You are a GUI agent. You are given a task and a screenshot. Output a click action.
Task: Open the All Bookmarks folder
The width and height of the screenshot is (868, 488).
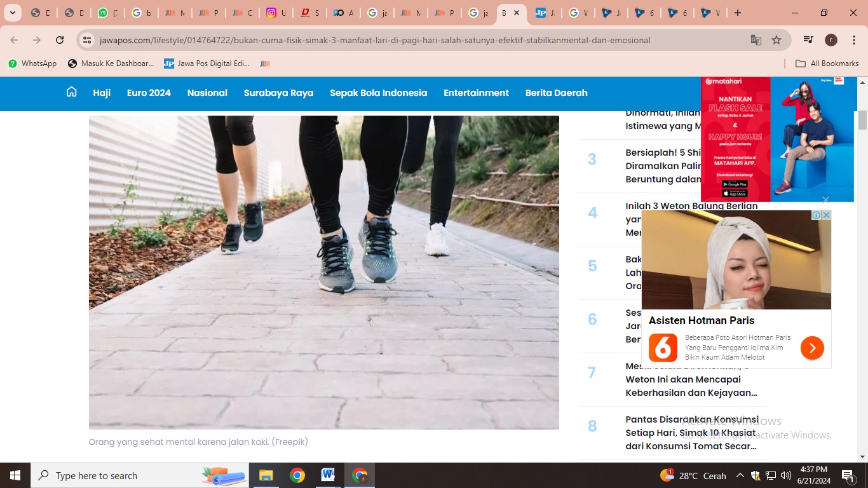point(827,64)
